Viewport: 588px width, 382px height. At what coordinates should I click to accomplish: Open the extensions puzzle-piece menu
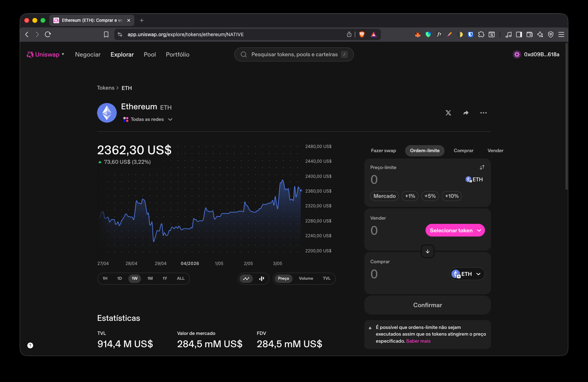coord(481,34)
